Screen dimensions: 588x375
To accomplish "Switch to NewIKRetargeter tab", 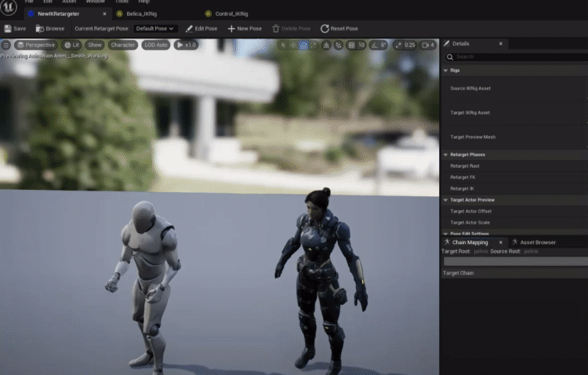I will pyautogui.click(x=59, y=14).
